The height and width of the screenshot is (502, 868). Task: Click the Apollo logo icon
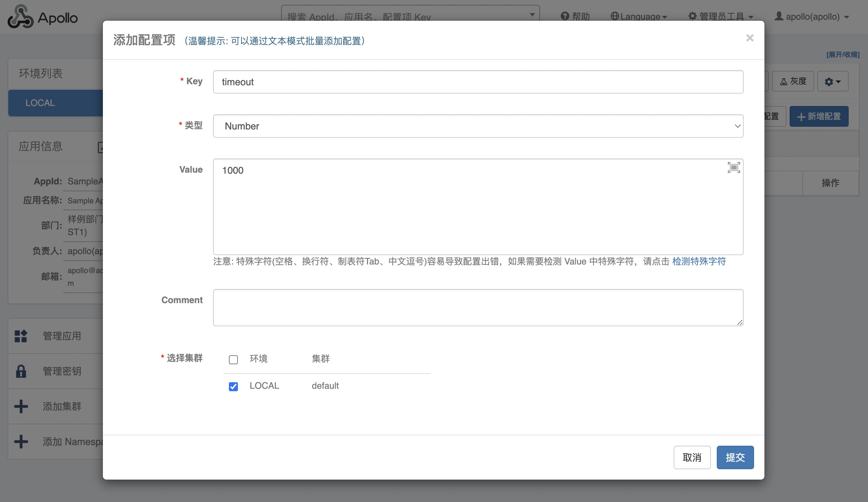click(20, 16)
